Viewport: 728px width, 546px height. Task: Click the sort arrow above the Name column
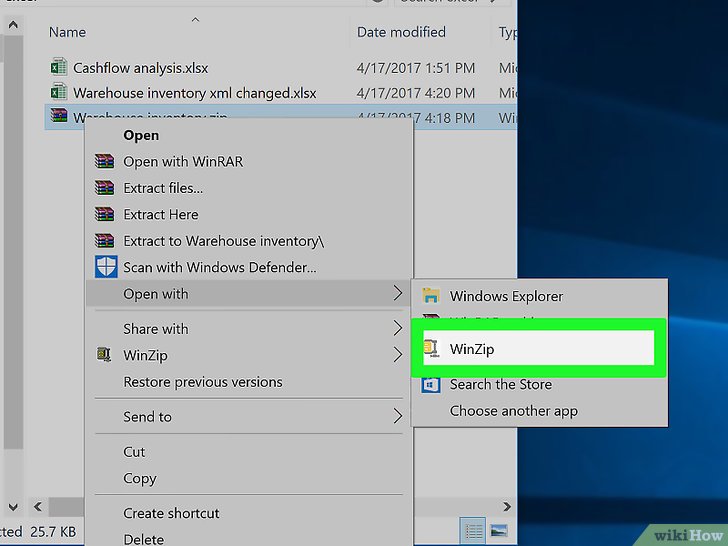click(195, 20)
